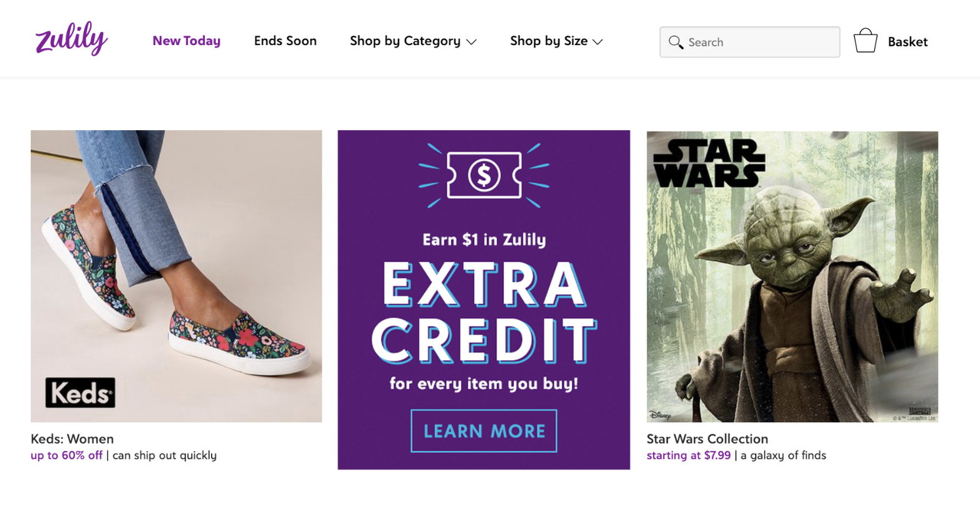980x506 pixels.
Task: Open the Shop by Category menu label
Action: [x=405, y=41]
